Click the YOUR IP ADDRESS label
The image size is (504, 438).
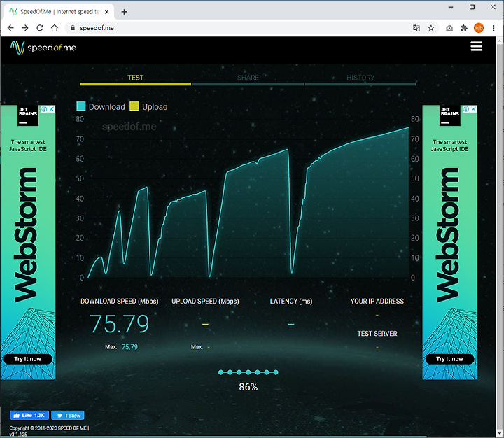tap(377, 302)
